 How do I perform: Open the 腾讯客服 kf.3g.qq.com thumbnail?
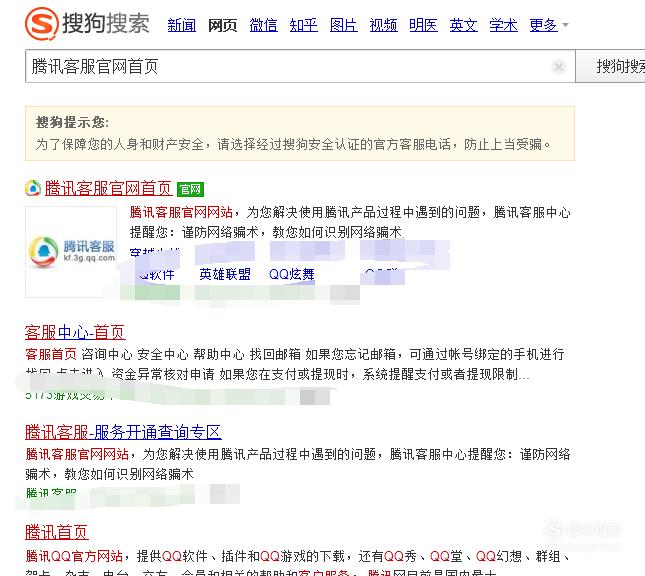(x=71, y=252)
